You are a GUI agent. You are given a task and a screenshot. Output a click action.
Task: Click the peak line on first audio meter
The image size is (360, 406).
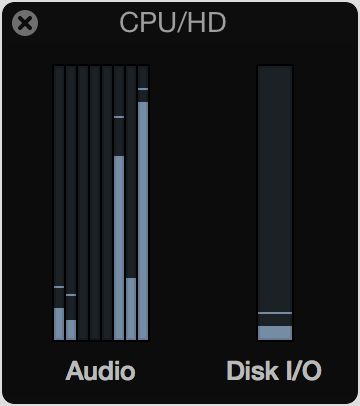[59, 287]
